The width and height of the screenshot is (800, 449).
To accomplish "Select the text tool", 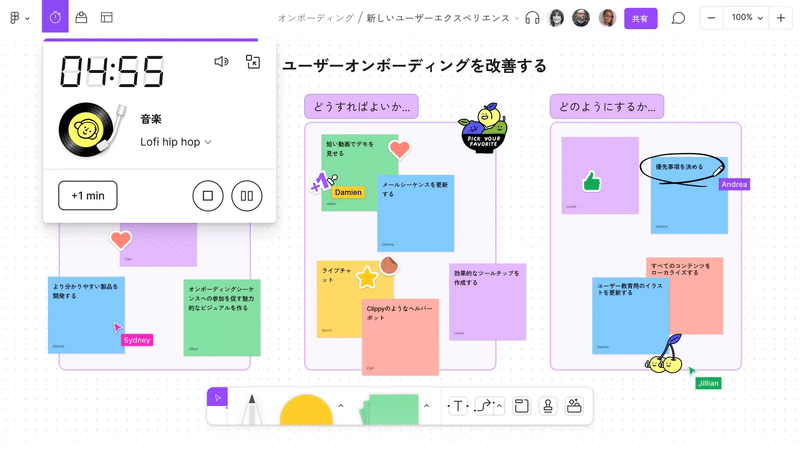I will pos(458,406).
